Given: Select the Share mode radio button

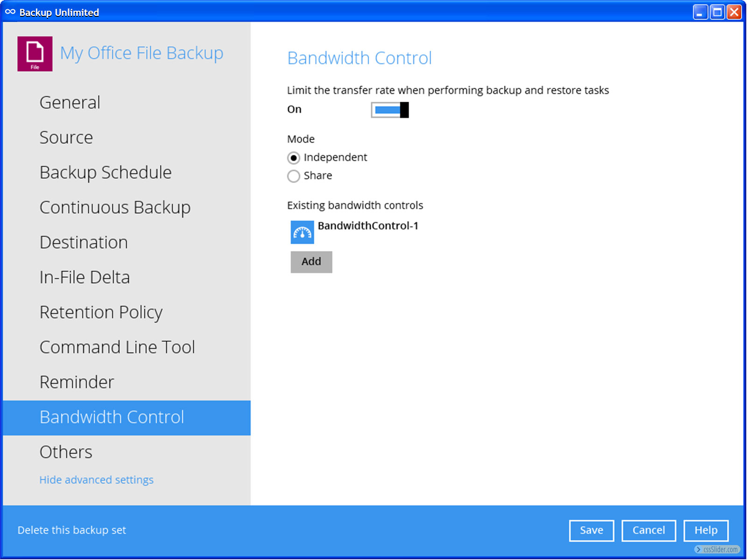Looking at the screenshot, I should point(293,176).
